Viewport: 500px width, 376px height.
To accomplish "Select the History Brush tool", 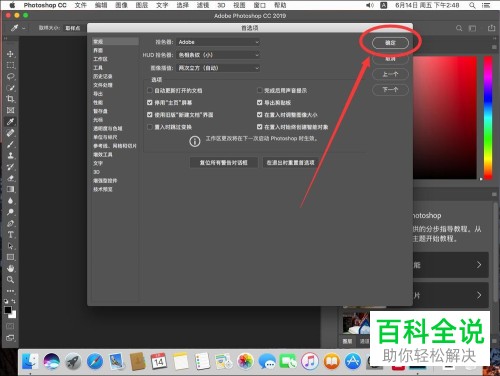I will point(10,167).
